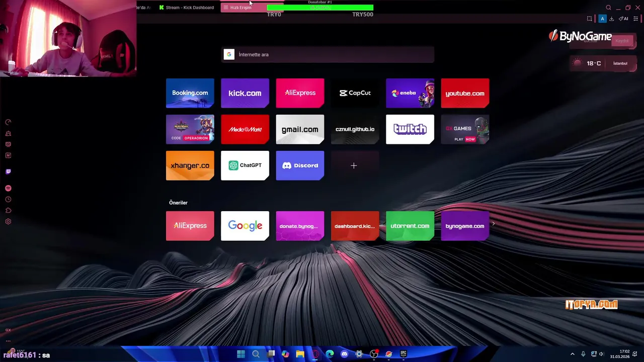This screenshot has width=644, height=362.
Task: Open Epic Games Launcher from taskbar
Action: click(403, 354)
